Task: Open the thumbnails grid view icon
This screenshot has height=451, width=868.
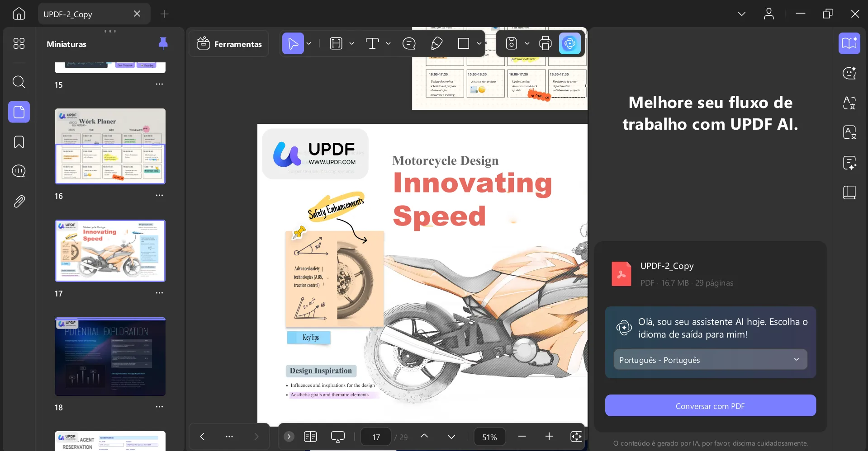Action: point(19,43)
